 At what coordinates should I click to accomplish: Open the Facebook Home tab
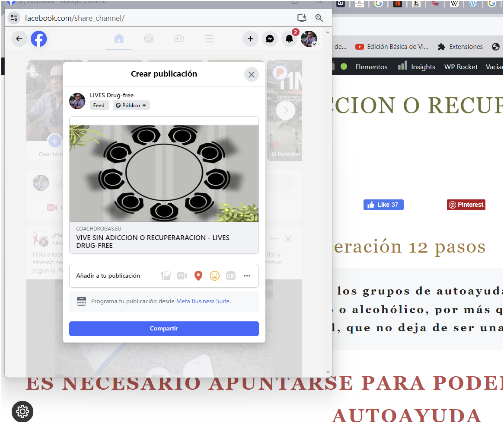point(119,39)
